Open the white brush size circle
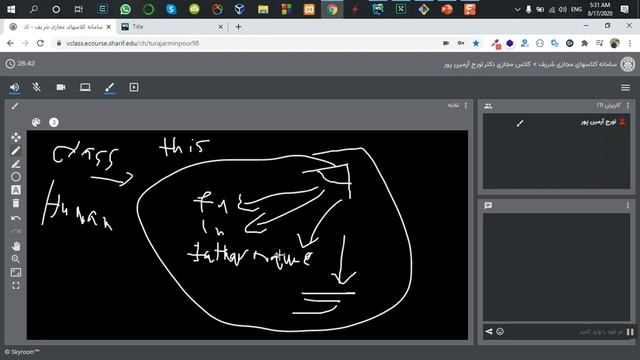 tap(53, 122)
